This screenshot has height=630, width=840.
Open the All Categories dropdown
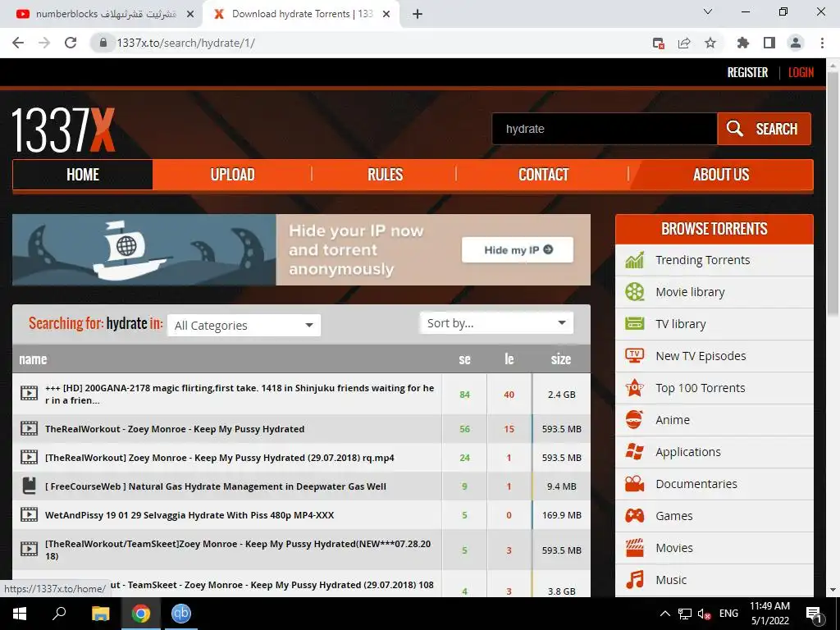coord(244,325)
